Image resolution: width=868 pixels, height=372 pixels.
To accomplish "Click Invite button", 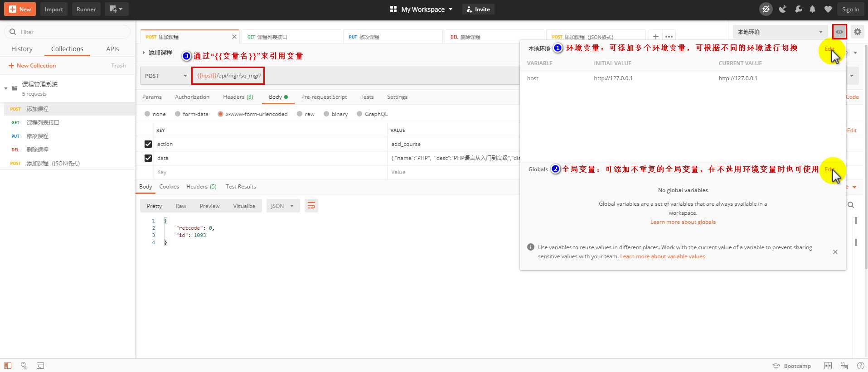I will (478, 9).
